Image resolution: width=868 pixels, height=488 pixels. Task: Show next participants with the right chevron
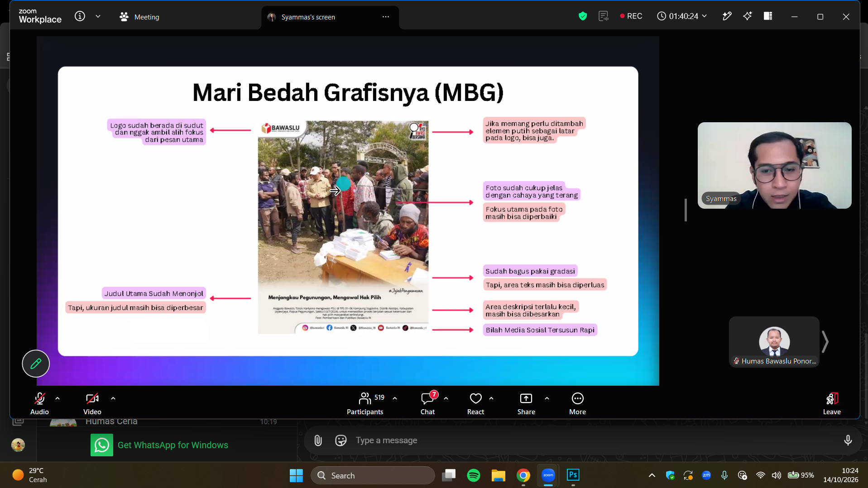click(x=825, y=342)
